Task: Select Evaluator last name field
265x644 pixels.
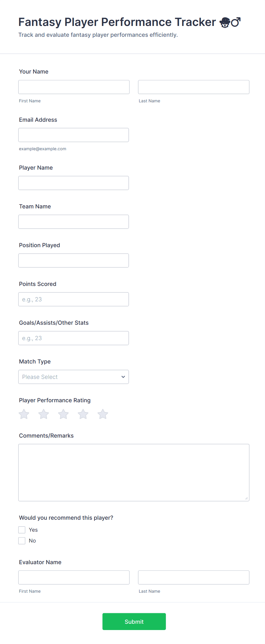Action: (x=193, y=577)
